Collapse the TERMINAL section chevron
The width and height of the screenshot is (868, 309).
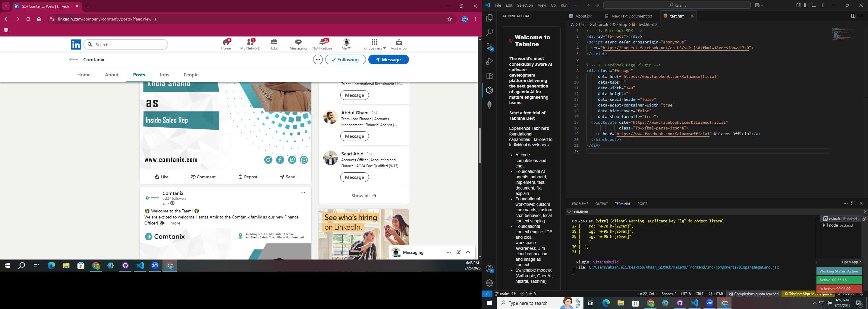569,212
